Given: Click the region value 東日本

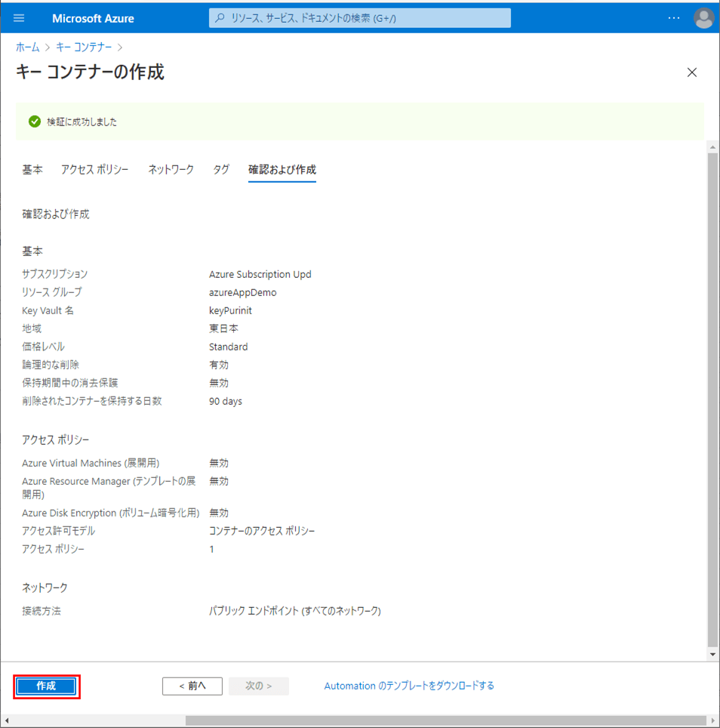Looking at the screenshot, I should (x=223, y=329).
